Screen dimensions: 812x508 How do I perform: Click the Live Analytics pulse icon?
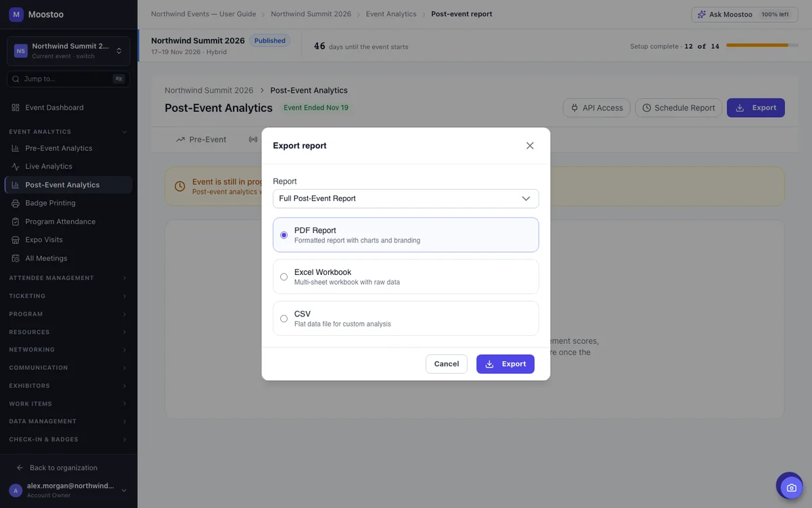coord(16,167)
